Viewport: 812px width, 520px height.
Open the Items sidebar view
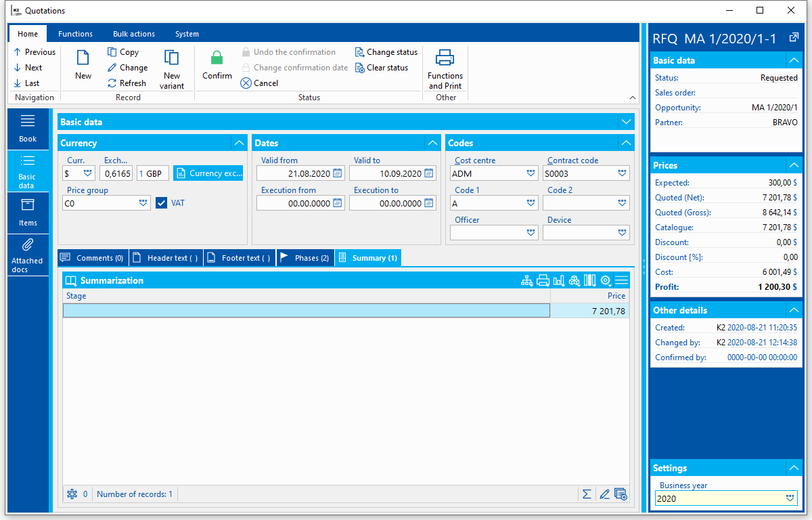pos(28,212)
